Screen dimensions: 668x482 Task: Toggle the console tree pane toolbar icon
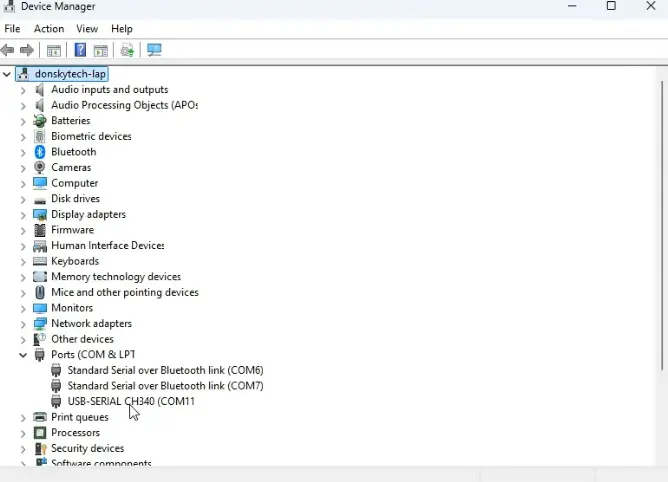pyautogui.click(x=54, y=50)
